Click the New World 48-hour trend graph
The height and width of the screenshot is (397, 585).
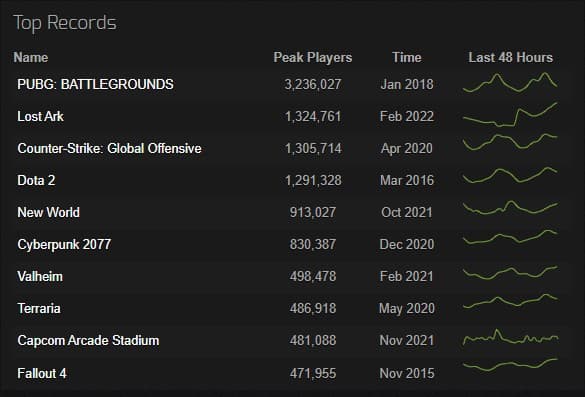(510, 208)
